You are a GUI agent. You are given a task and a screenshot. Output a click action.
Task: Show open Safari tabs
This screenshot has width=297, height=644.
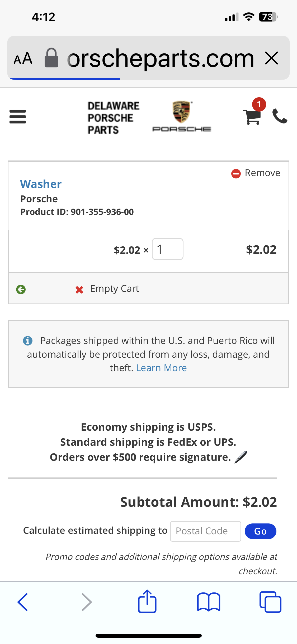(270, 602)
